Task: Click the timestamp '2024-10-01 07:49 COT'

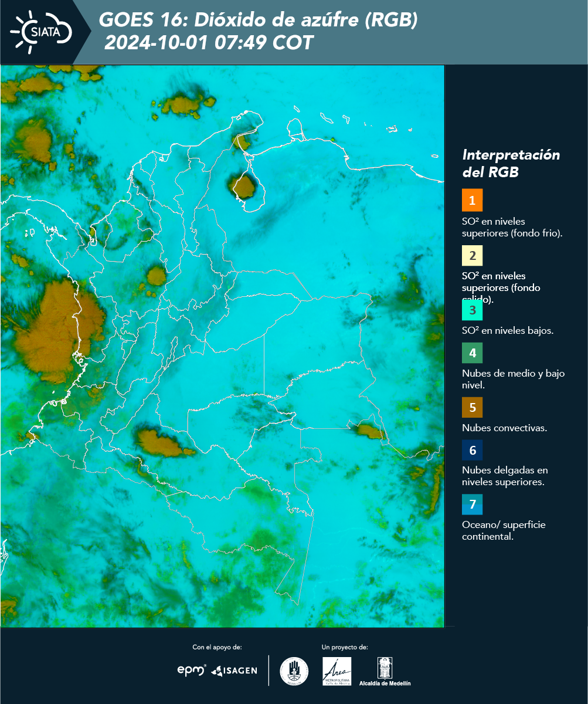Action: point(209,43)
